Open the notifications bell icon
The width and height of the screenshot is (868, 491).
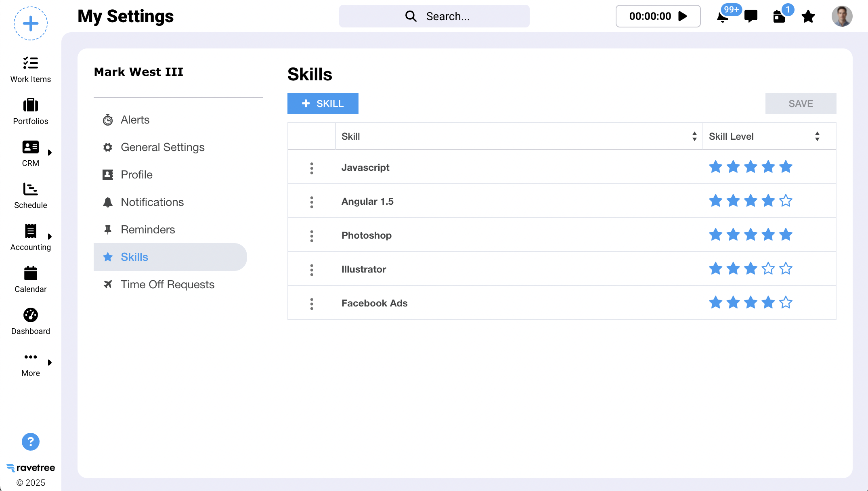[722, 17]
